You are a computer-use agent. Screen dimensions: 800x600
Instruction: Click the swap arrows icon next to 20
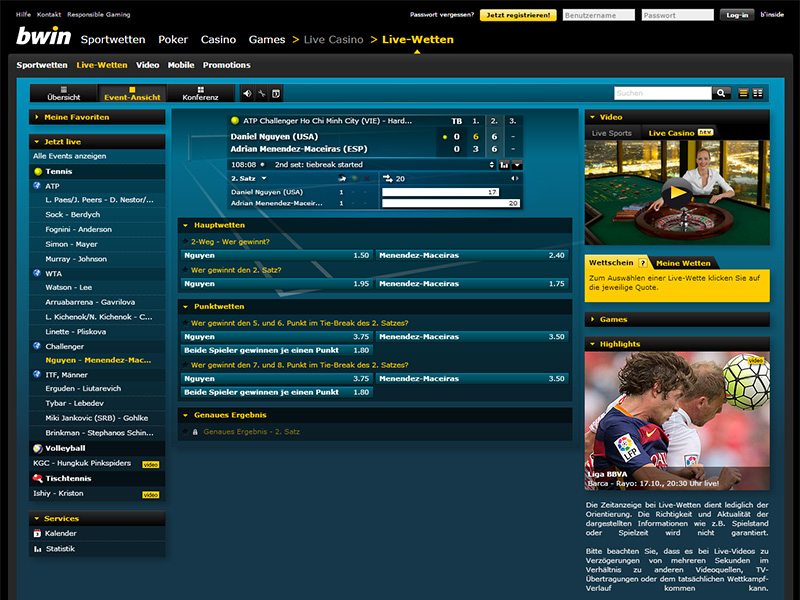point(388,179)
